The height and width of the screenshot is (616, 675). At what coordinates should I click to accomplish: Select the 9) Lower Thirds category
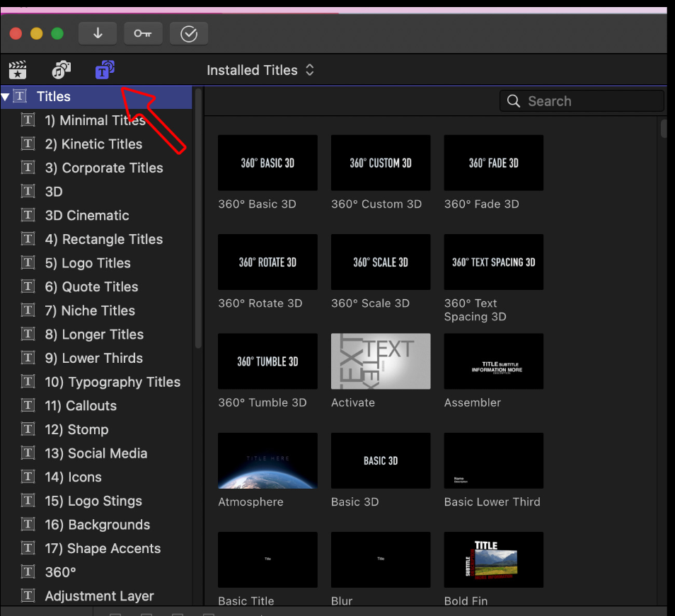click(96, 359)
